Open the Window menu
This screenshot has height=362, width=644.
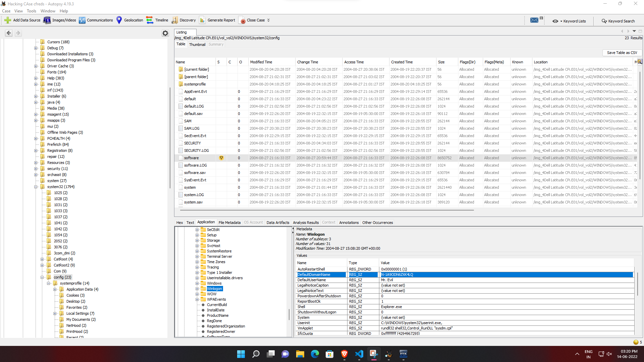(48, 11)
